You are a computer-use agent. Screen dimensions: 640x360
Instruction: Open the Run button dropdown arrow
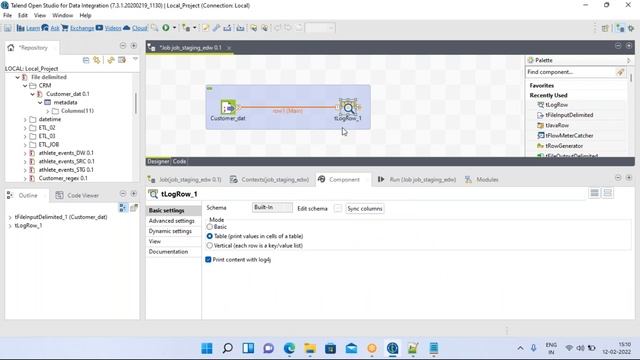[174, 28]
